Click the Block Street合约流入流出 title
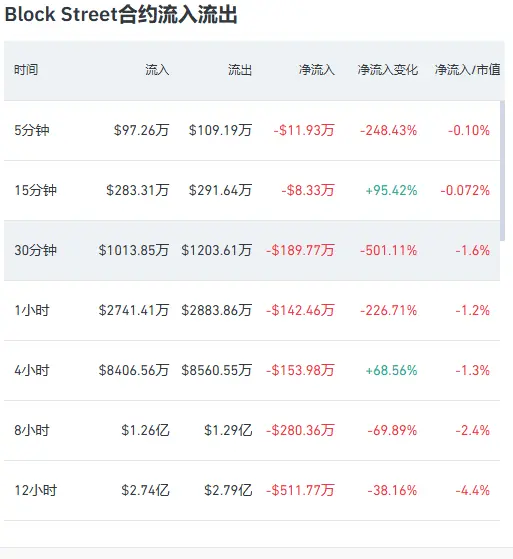Viewport: 513px width, 559px height. pyautogui.click(x=121, y=15)
